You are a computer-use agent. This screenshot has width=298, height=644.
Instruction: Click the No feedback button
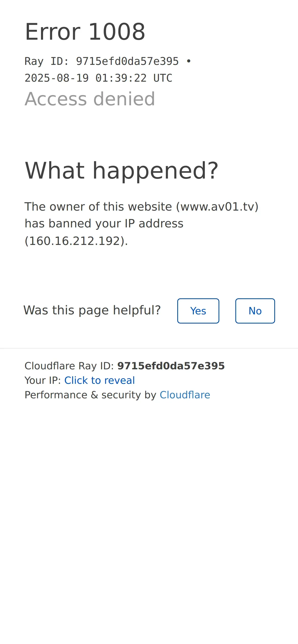point(255,311)
